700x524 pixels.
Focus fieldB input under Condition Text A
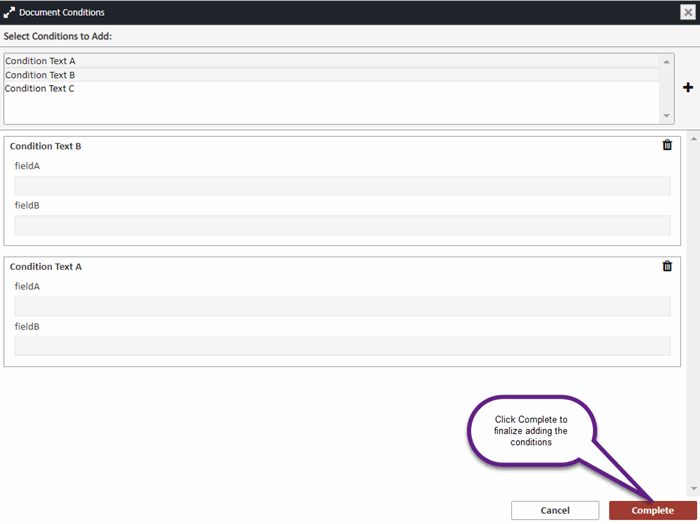point(342,346)
